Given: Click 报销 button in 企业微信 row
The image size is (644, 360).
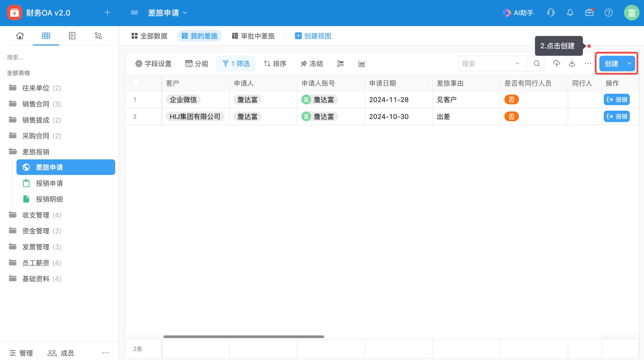Looking at the screenshot, I should point(617,100).
